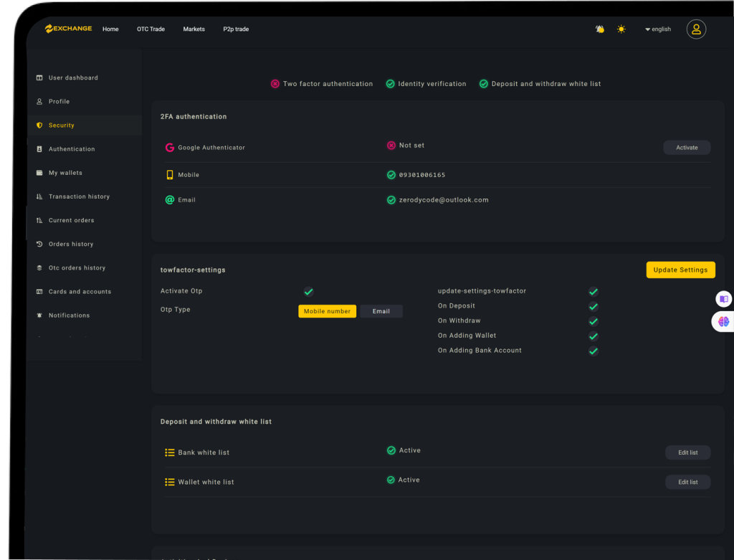Select Email as Otp type

pos(381,311)
